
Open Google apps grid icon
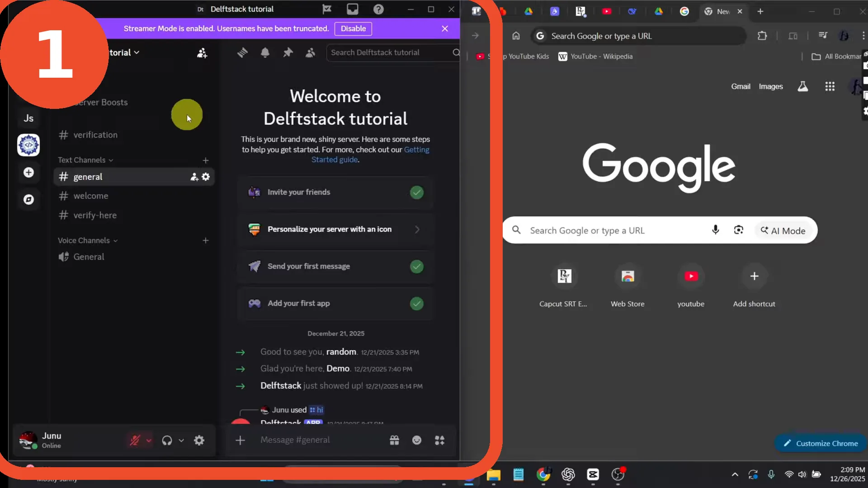pyautogui.click(x=830, y=86)
